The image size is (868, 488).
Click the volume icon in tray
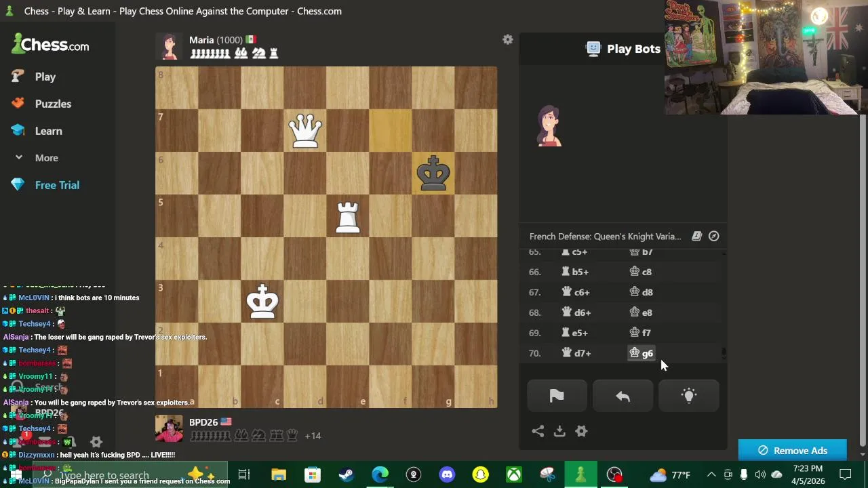pyautogui.click(x=760, y=474)
